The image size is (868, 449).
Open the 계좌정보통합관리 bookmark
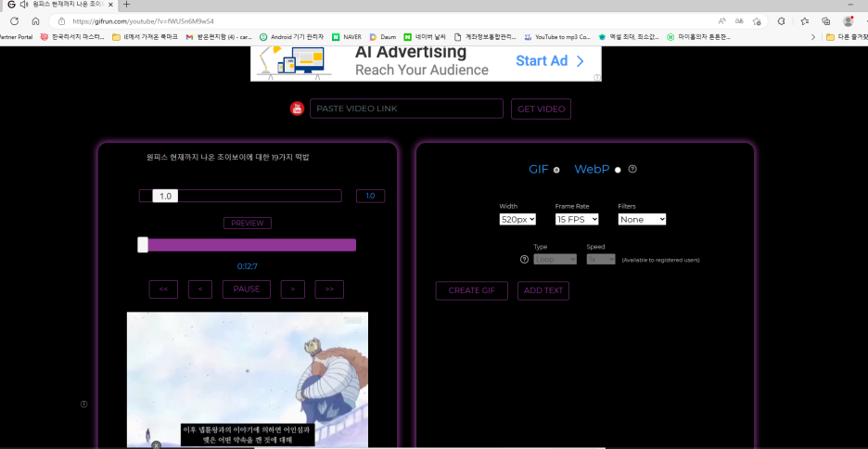coord(485,37)
